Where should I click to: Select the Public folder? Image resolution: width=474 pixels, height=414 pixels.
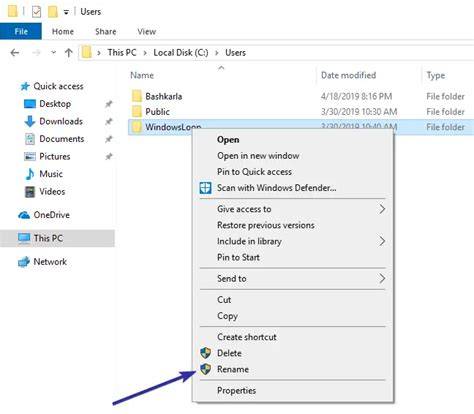pos(157,112)
